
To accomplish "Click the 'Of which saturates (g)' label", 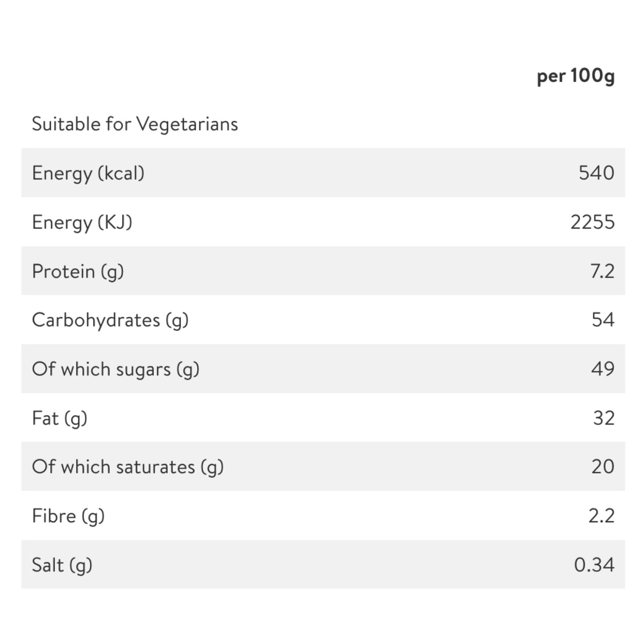I will [x=127, y=467].
